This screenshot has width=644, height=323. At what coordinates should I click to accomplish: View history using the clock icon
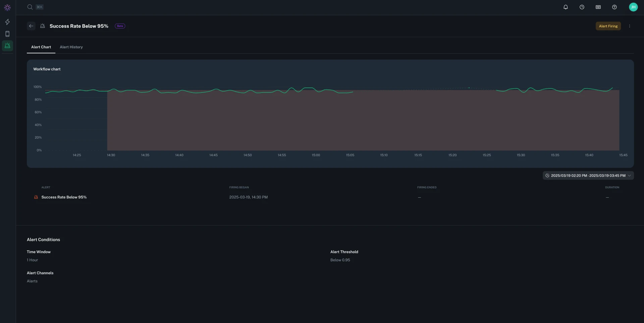582,7
